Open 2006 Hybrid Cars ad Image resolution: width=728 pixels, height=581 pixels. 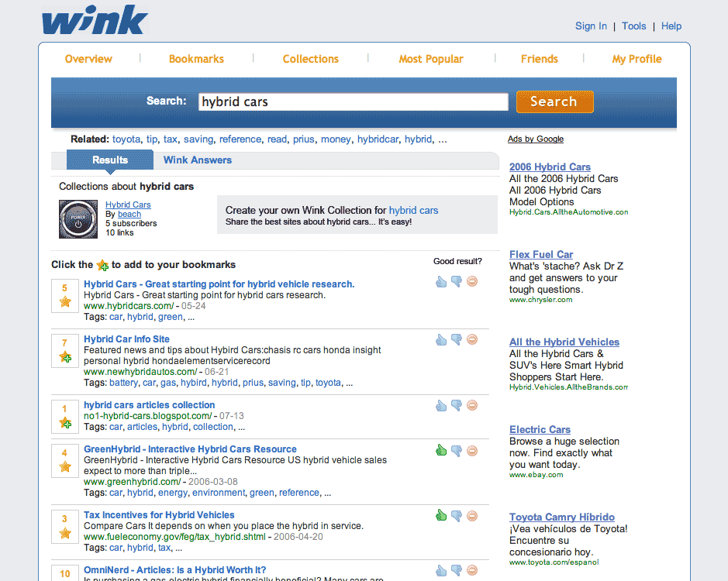[550, 167]
